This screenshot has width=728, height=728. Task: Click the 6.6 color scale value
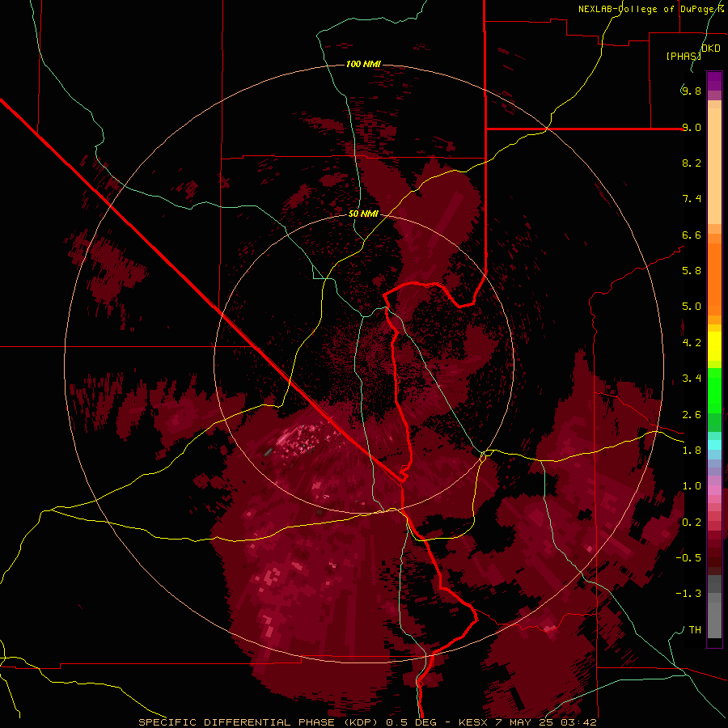click(x=692, y=235)
